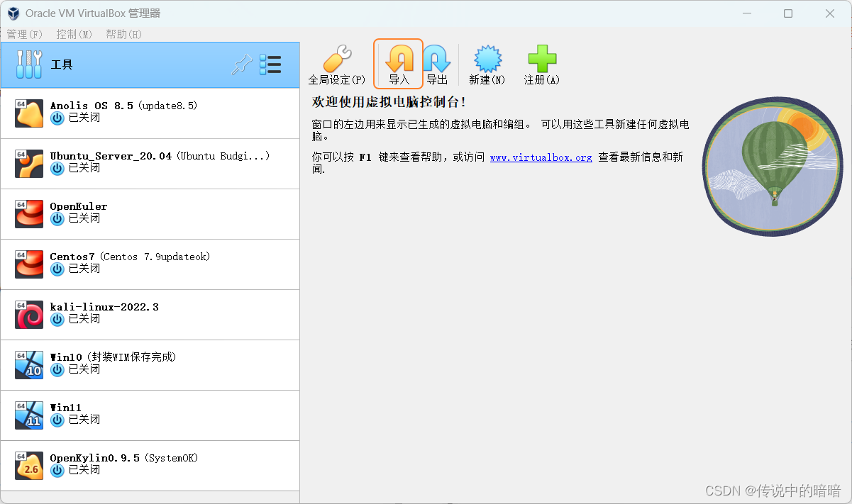Image resolution: width=852 pixels, height=504 pixels.
Task: Click the VirtualBox logo in title bar
Action: coord(13,13)
